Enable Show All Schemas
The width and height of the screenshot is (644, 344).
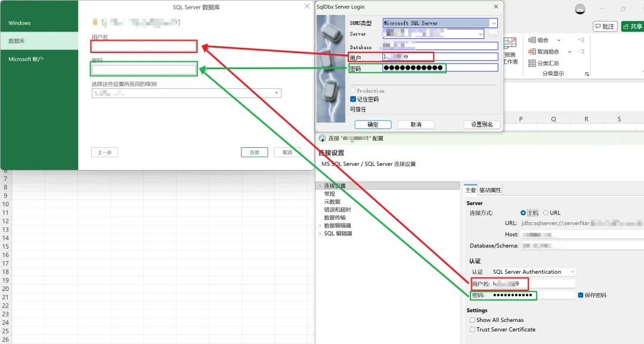point(472,320)
